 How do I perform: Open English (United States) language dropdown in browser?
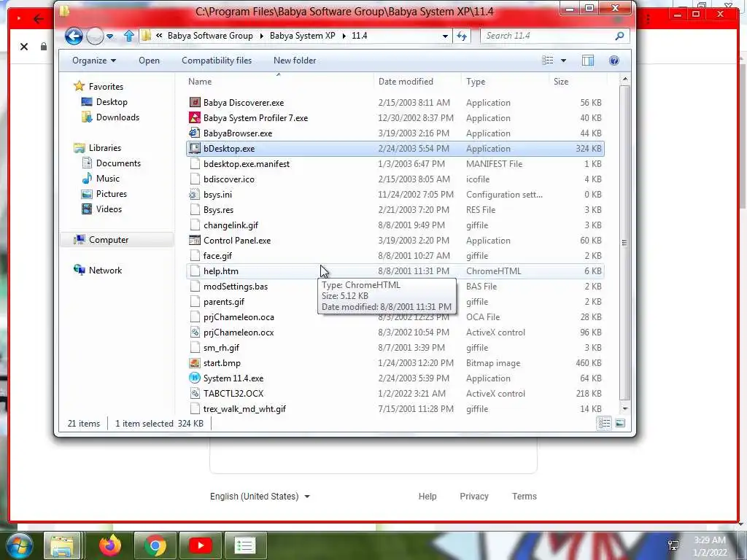click(260, 496)
